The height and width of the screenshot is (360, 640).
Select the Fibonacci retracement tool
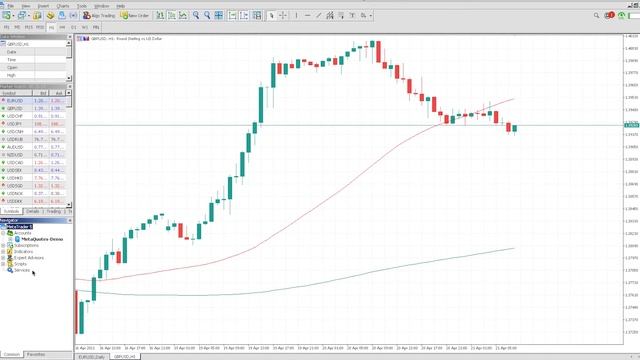341,16
